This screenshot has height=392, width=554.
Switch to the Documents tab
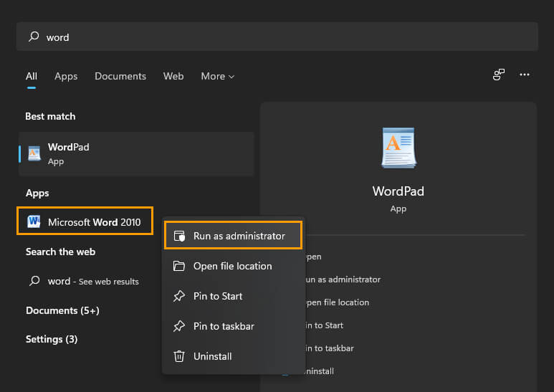pyautogui.click(x=120, y=76)
